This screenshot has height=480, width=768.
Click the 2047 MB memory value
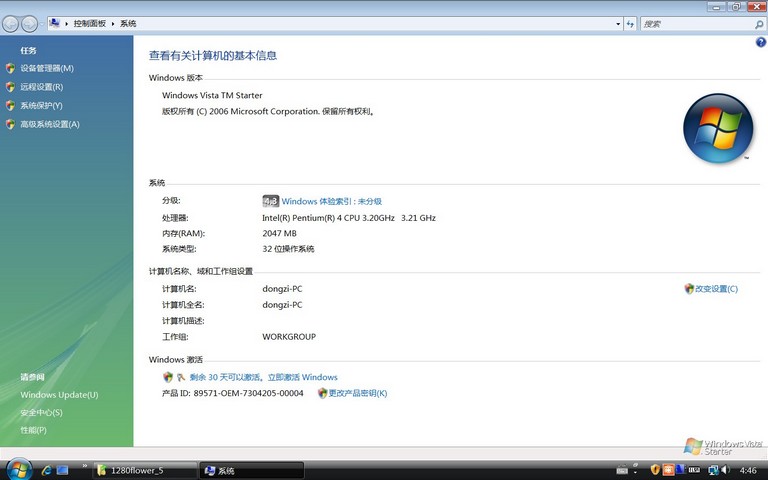coord(279,233)
